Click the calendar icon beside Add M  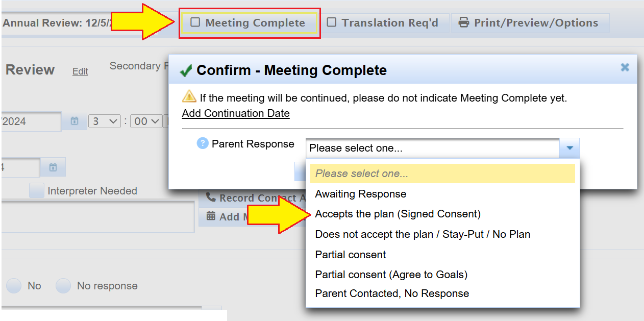click(x=211, y=216)
